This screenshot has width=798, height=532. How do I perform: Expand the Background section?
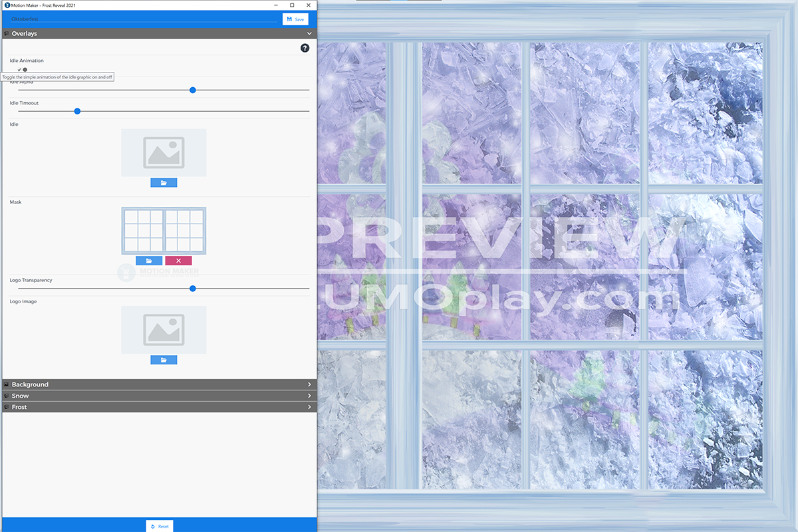[309, 384]
